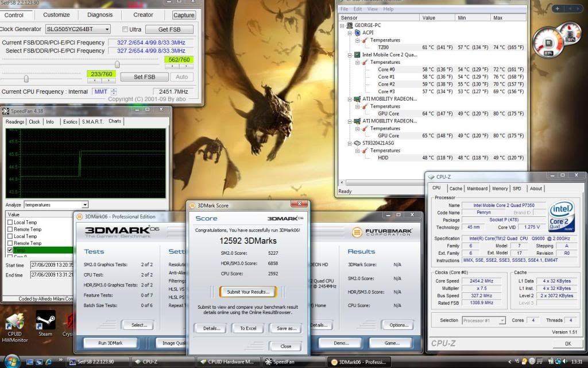Collapse the ACPI tree node
The height and width of the screenshot is (368, 588).
pyautogui.click(x=350, y=33)
